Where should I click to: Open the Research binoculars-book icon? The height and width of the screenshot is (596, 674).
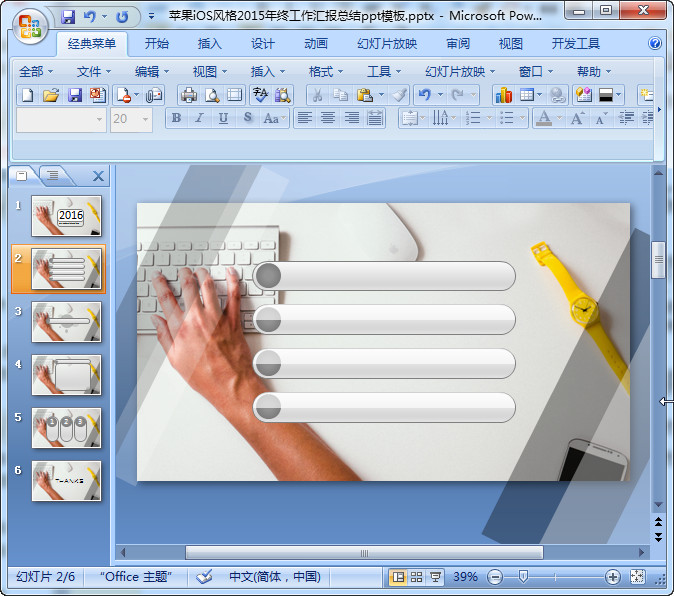[x=283, y=95]
